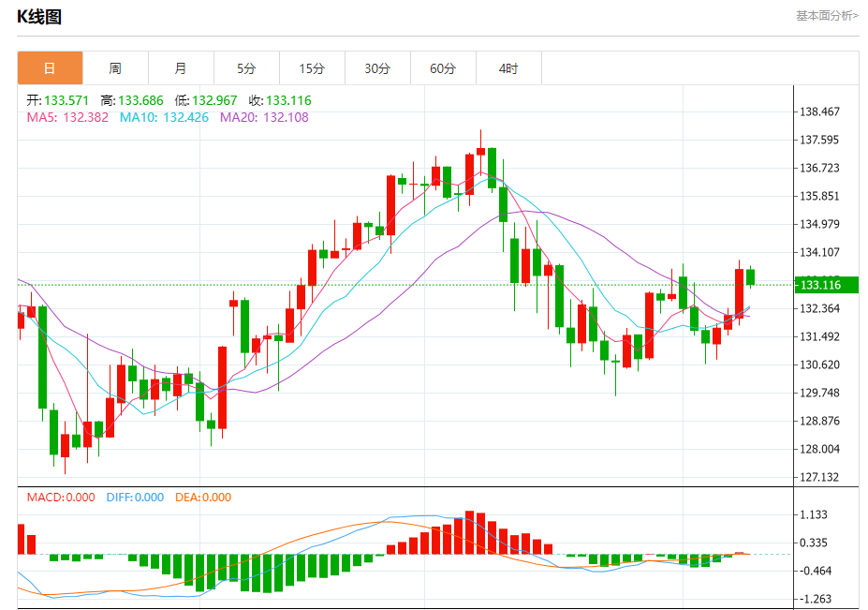
Task: Click the MA20 indicator label
Action: coord(264,117)
